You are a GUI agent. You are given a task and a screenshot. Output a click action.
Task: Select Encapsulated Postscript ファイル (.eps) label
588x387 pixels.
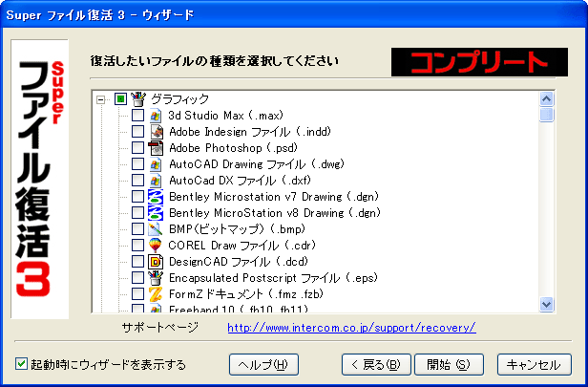274,278
